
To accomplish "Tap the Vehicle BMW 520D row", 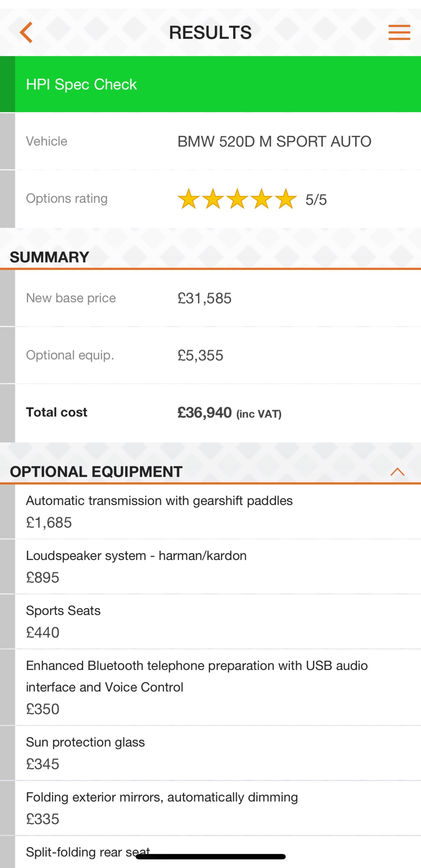I will point(210,141).
